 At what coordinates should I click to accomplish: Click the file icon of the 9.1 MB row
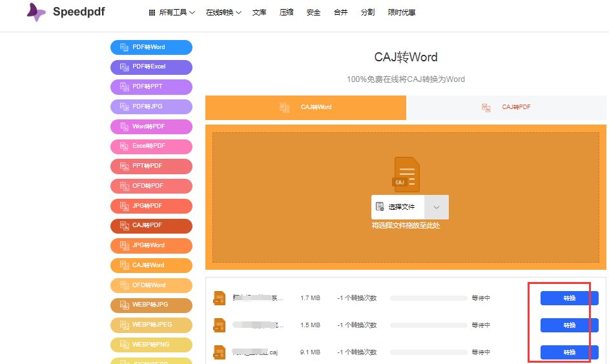(x=220, y=352)
